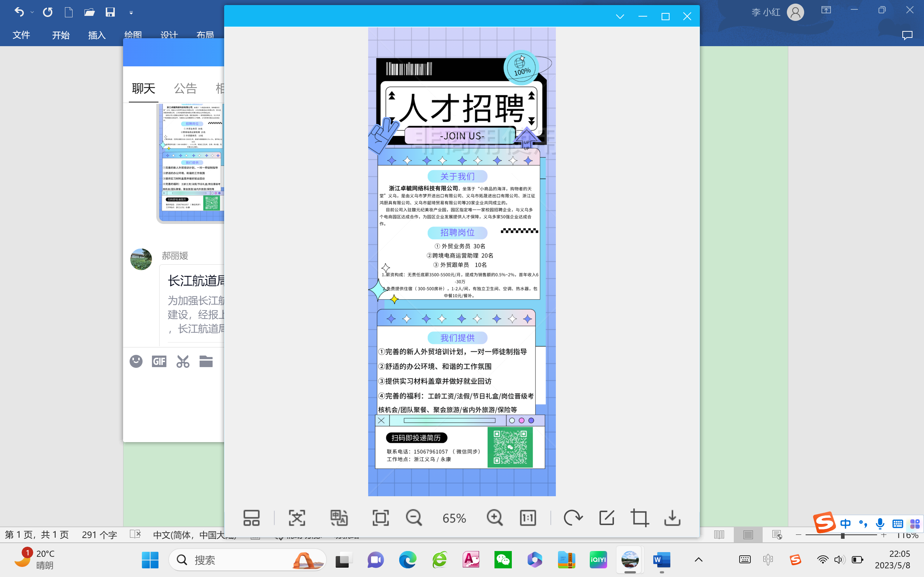Click the translate image text icon
This screenshot has width=924, height=577.
coord(339,518)
